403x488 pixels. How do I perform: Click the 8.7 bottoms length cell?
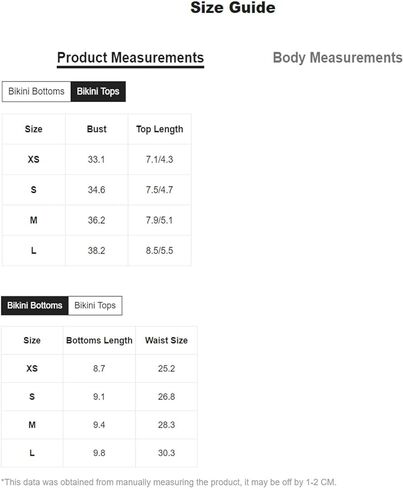coord(99,368)
